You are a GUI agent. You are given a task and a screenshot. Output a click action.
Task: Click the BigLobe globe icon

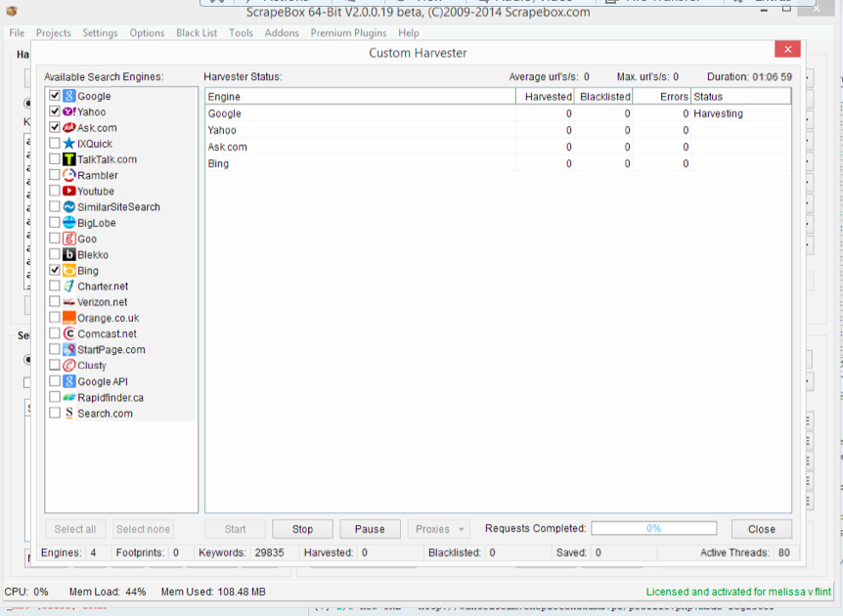pyautogui.click(x=68, y=223)
